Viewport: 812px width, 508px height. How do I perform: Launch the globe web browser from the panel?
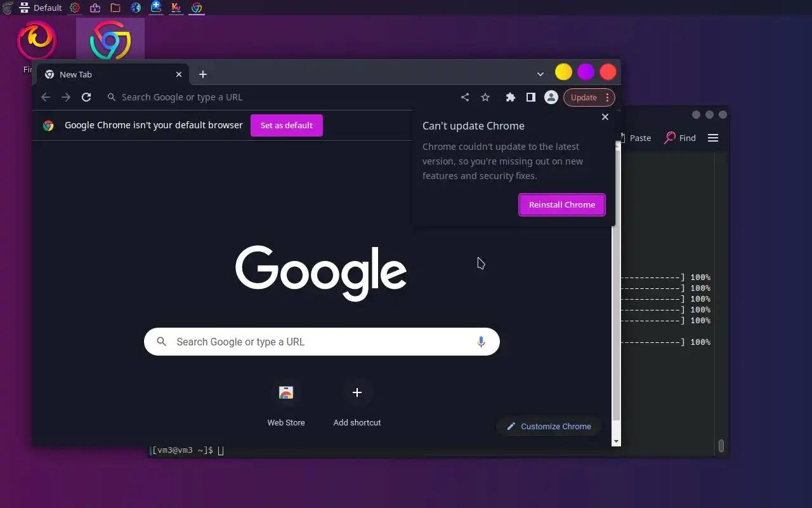tap(136, 8)
